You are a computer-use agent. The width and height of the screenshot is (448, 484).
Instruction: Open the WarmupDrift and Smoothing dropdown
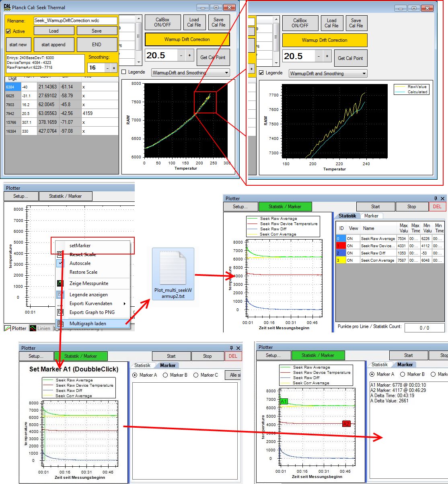click(226, 73)
